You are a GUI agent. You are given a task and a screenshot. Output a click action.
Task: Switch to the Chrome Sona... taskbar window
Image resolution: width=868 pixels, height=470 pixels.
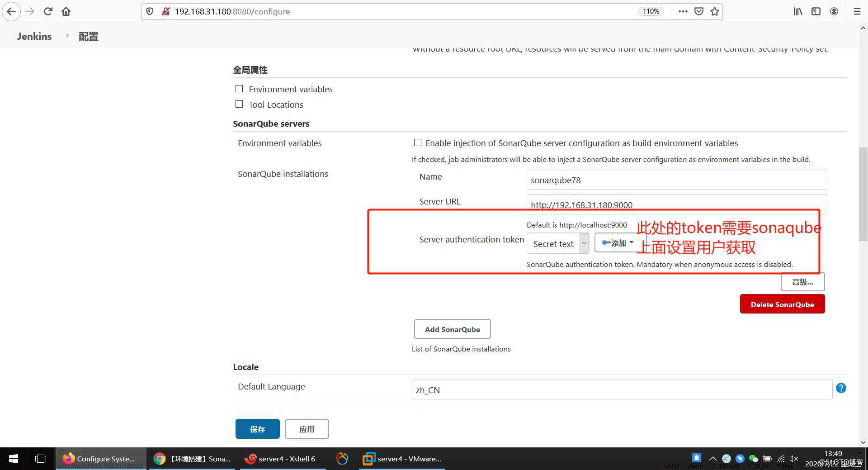[x=192, y=459]
